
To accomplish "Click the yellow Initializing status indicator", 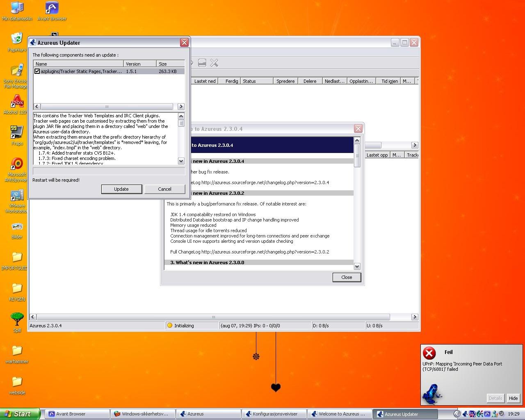I will click(x=170, y=326).
